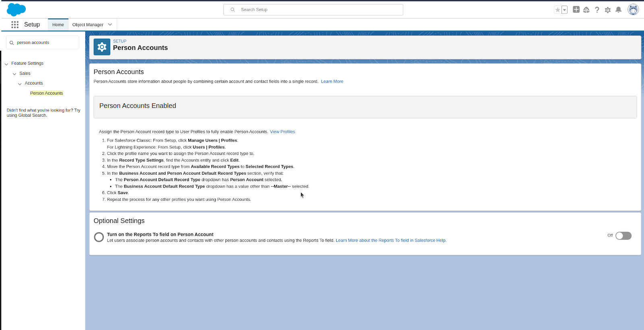This screenshot has width=644, height=330.
Task: Switch to the Home tab
Action: pos(58,25)
